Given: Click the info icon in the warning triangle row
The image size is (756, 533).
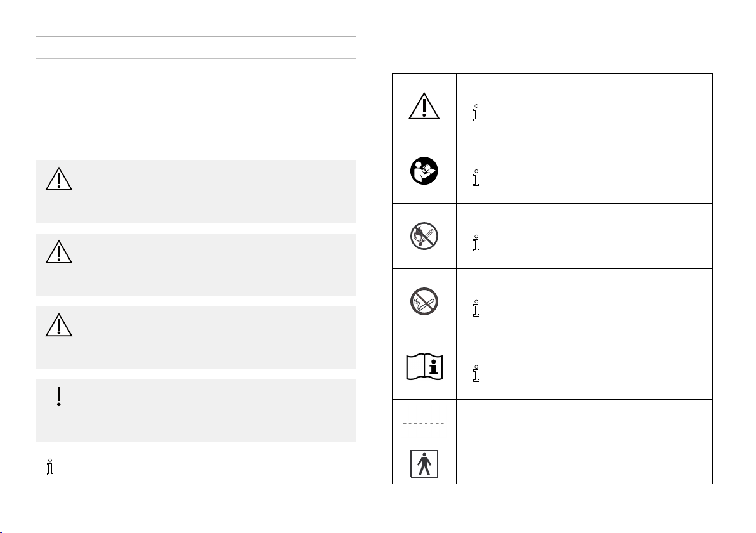Looking at the screenshot, I should coord(476,113).
